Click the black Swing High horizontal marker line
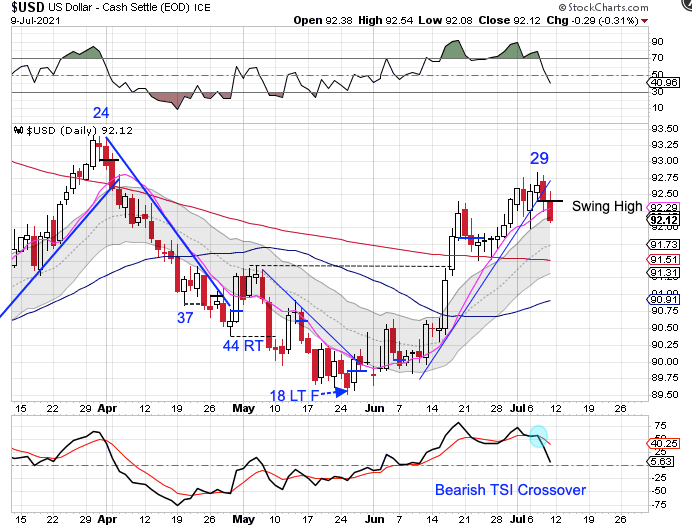The width and height of the screenshot is (692, 525). pyautogui.click(x=554, y=202)
